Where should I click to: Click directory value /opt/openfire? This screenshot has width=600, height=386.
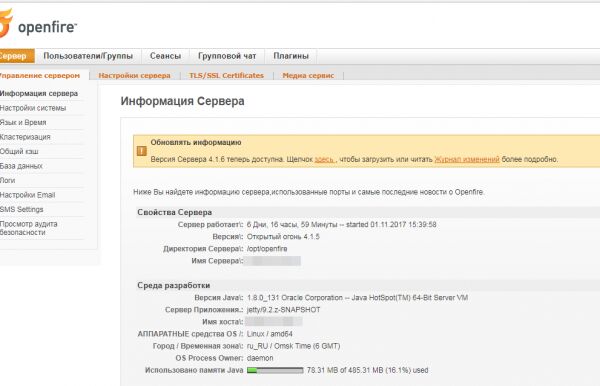click(267, 249)
